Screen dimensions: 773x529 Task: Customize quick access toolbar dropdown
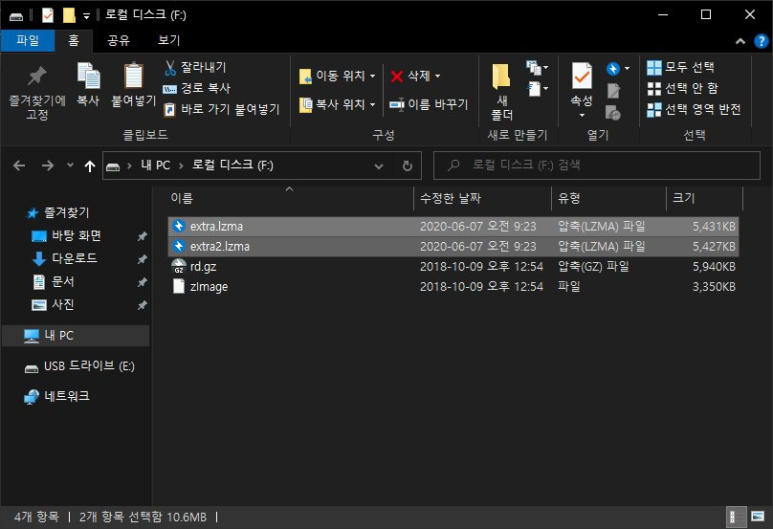(86, 16)
